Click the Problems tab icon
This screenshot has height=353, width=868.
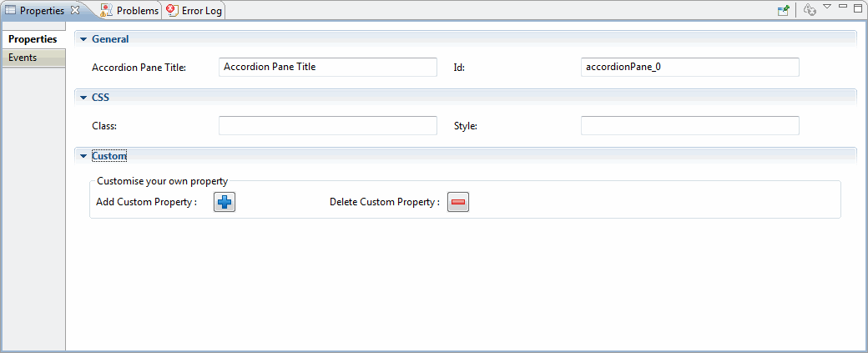[107, 10]
